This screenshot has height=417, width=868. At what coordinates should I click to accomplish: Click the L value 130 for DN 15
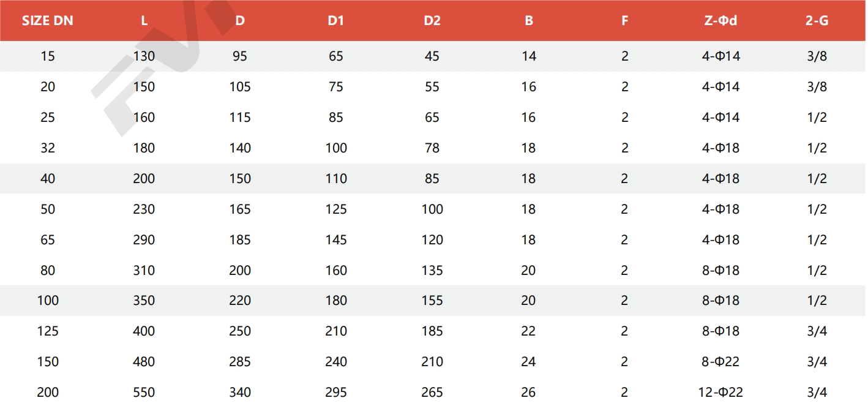coord(144,56)
